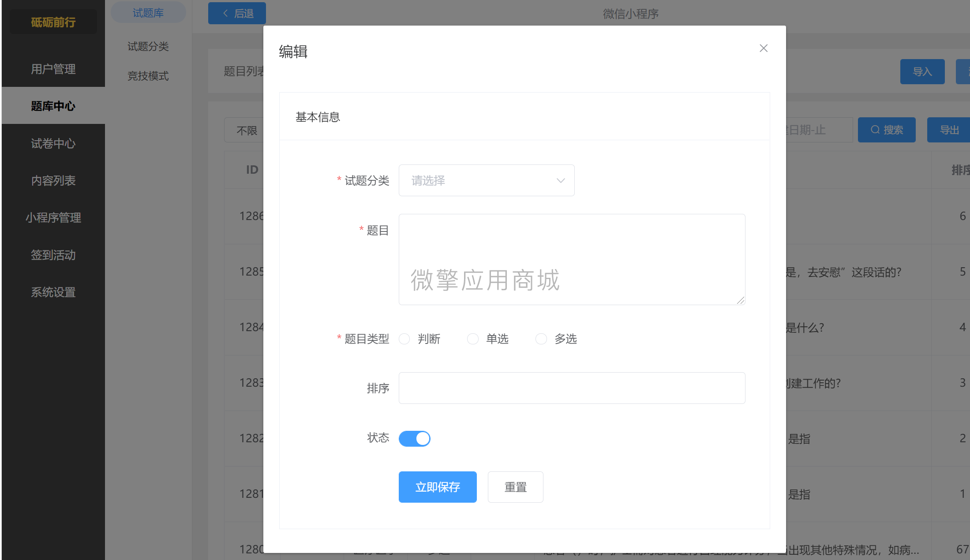
Task: Open the 不限 filter dropdown
Action: point(244,130)
